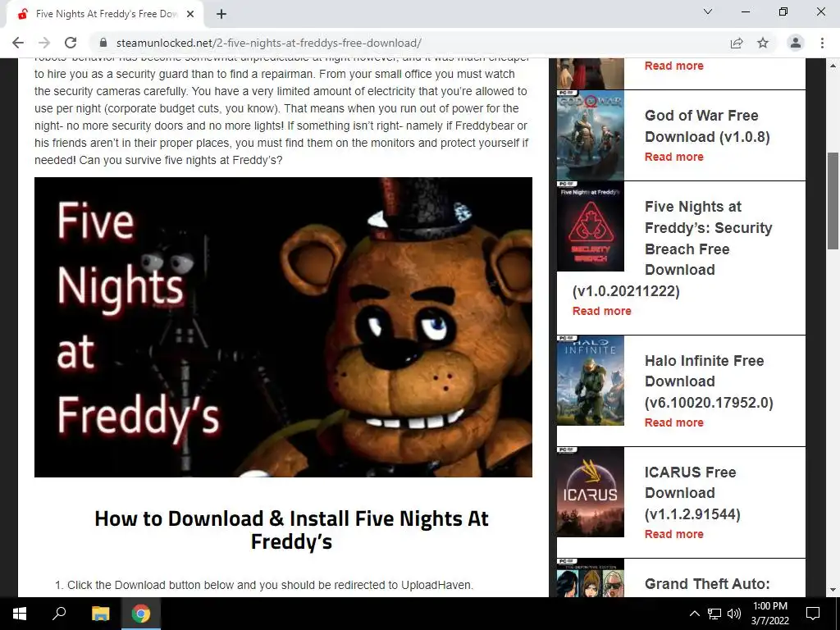Open Chrome three-dot menu

[822, 43]
